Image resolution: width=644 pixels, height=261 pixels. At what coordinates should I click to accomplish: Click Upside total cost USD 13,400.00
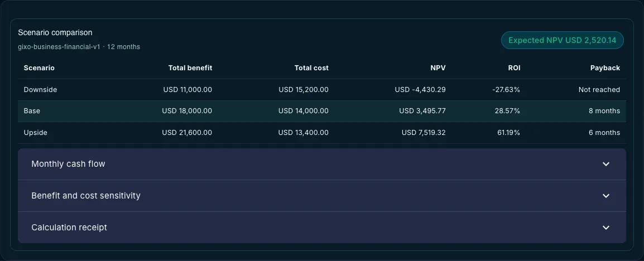(304, 133)
